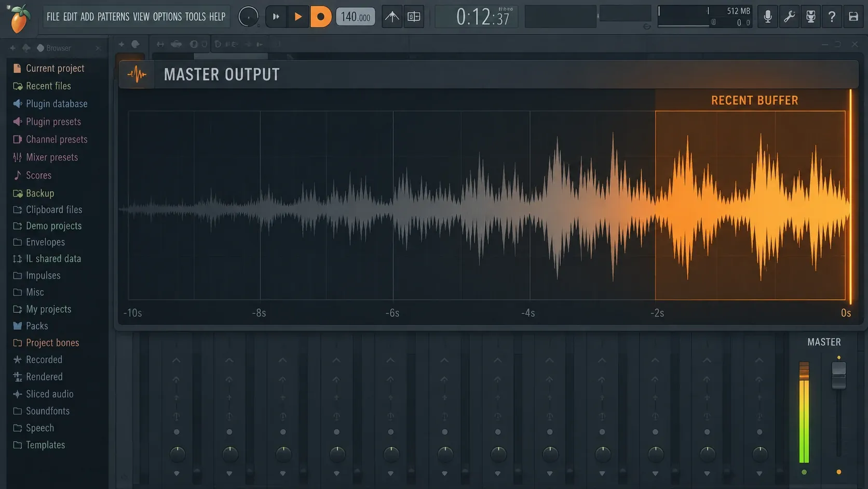The height and width of the screenshot is (489, 868).
Task: Click the -8s time axis label
Action: (259, 313)
